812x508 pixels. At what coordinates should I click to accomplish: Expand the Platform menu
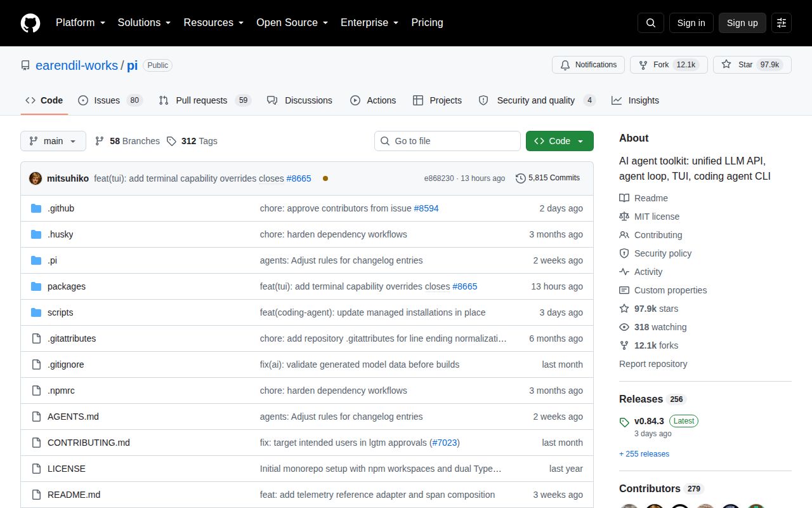click(80, 23)
